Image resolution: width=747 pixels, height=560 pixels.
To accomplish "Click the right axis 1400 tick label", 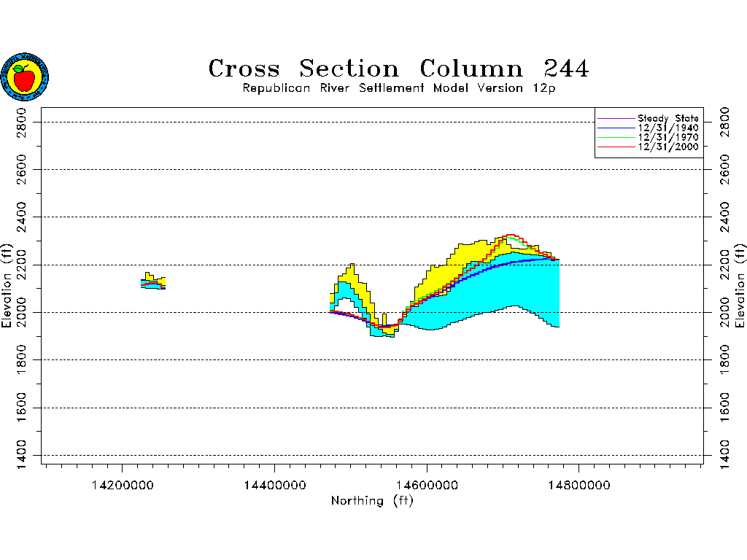I will click(x=724, y=454).
